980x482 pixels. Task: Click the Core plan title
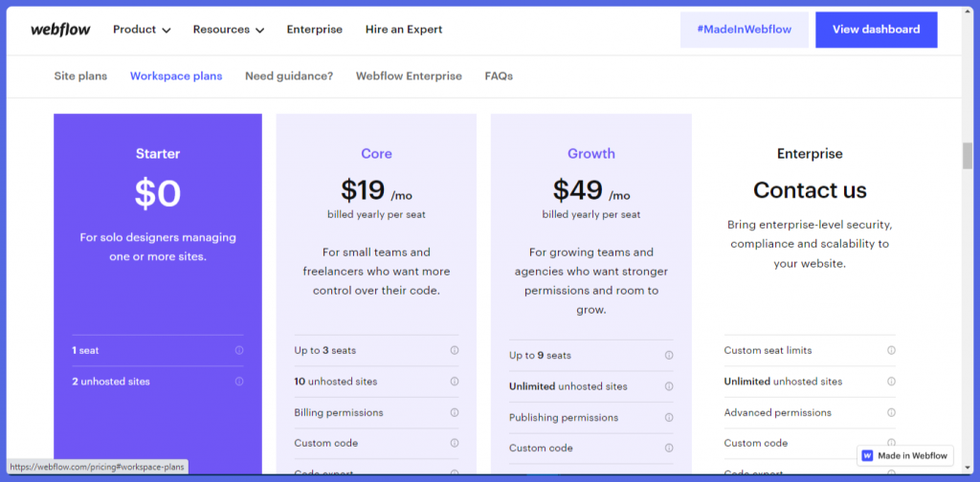pyautogui.click(x=376, y=154)
